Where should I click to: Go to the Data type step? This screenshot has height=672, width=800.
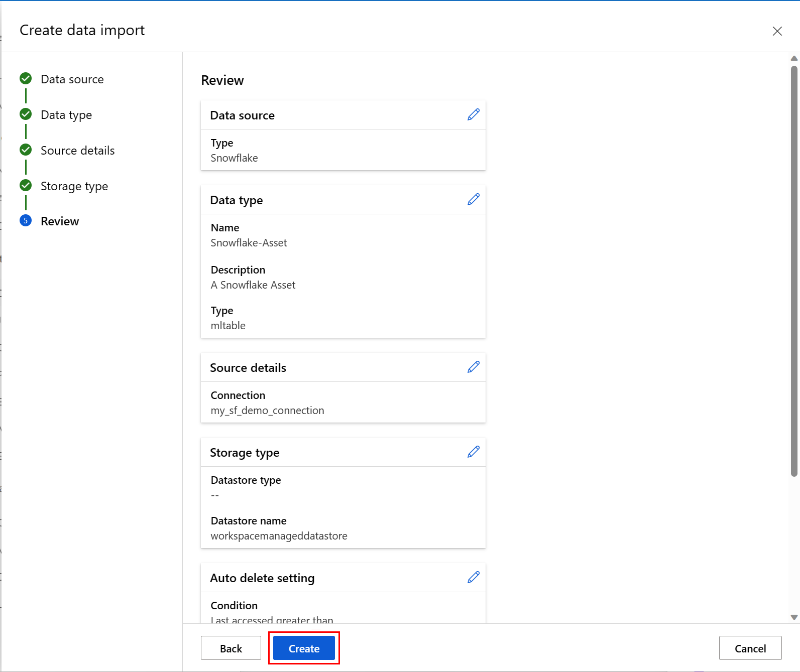pos(66,115)
